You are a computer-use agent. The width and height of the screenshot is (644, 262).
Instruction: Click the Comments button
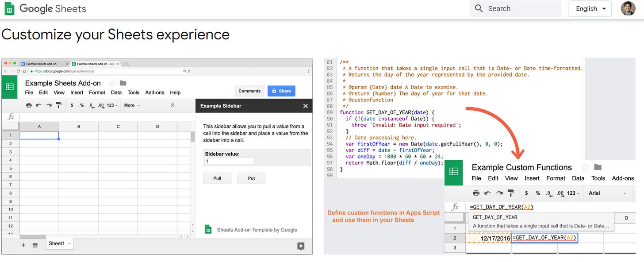click(249, 91)
